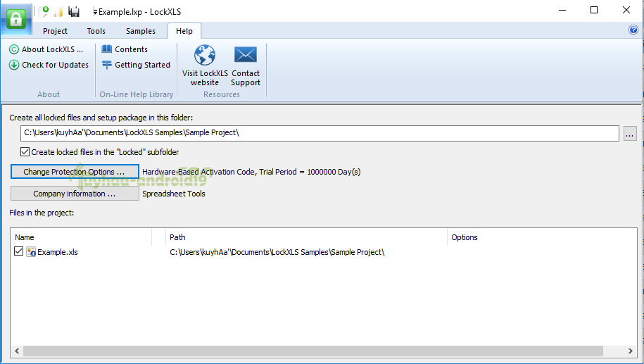Open help Contents

[125, 49]
